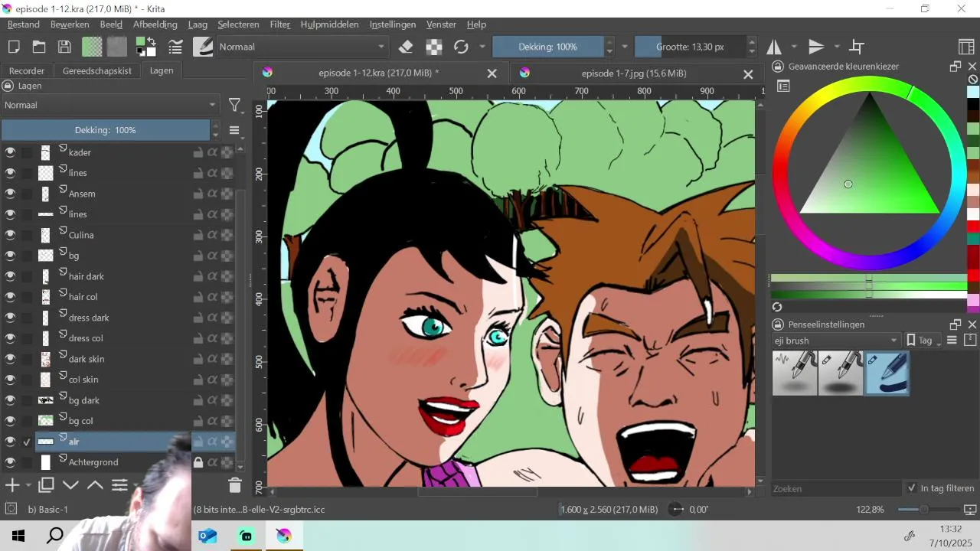This screenshot has height=551, width=980.
Task: Select the highlighted blue pen brush preset
Action: 887,373
